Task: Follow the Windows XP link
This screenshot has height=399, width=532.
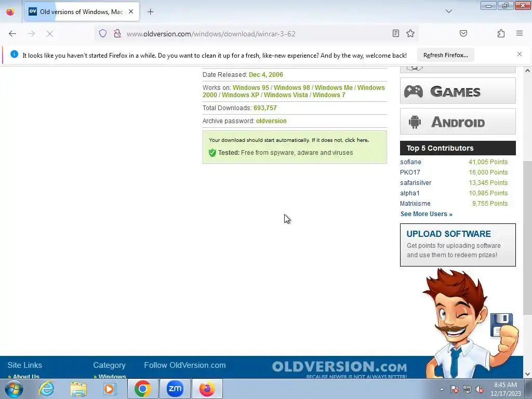Action: tap(240, 95)
